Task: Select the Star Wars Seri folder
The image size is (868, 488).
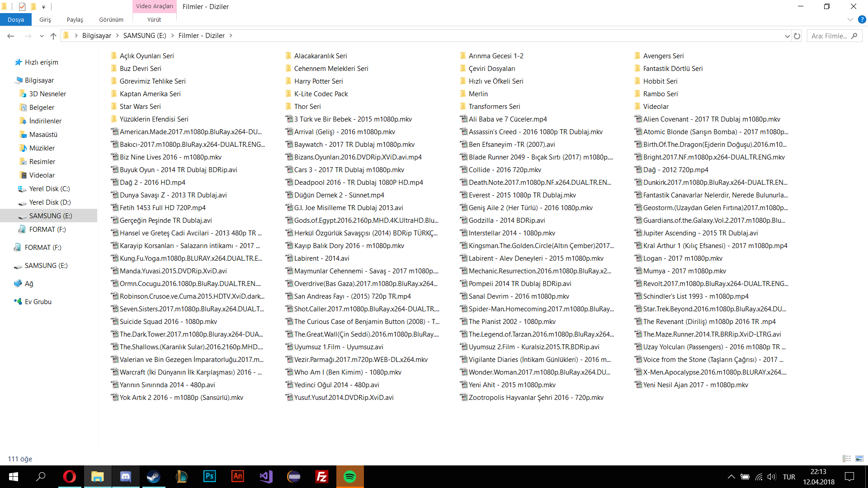Action: (140, 107)
